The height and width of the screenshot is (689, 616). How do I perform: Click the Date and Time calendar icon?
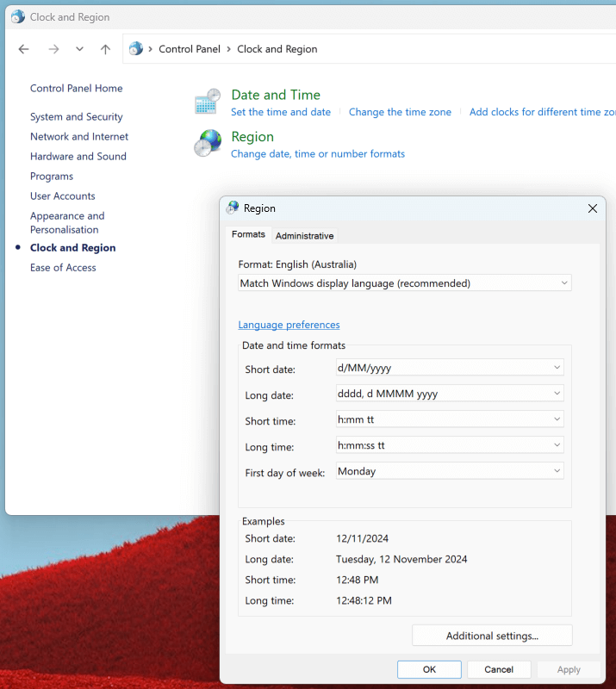(x=208, y=102)
